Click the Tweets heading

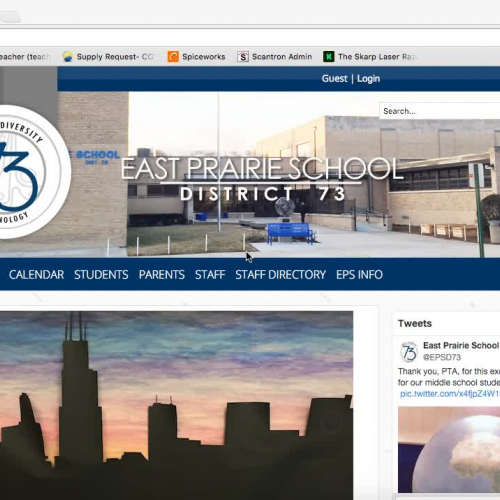tap(415, 323)
